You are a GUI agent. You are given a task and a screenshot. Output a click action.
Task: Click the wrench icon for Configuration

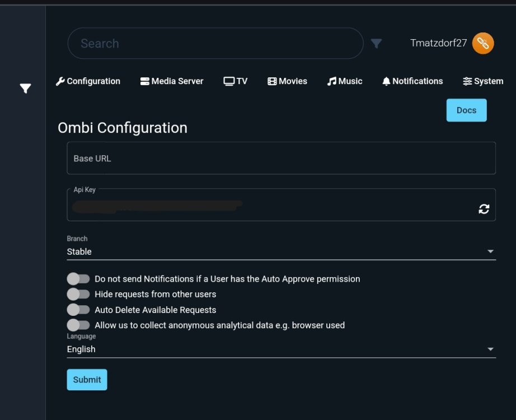(60, 81)
